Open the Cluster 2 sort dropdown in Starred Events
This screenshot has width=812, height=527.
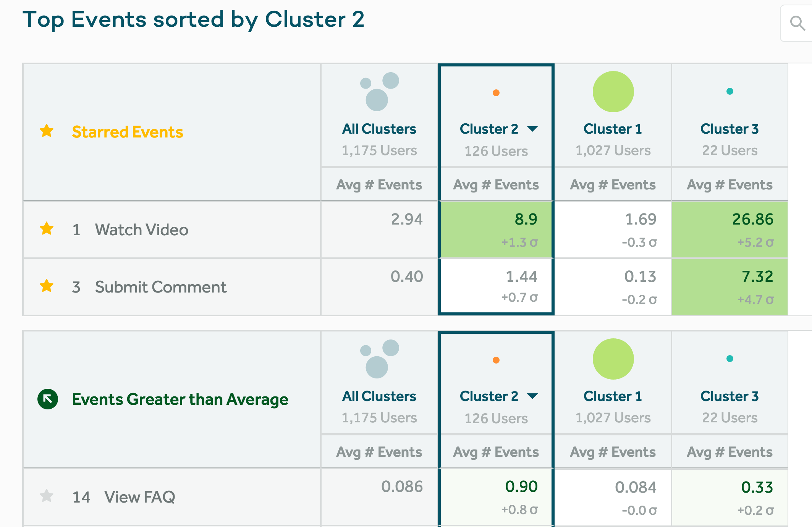(x=532, y=129)
